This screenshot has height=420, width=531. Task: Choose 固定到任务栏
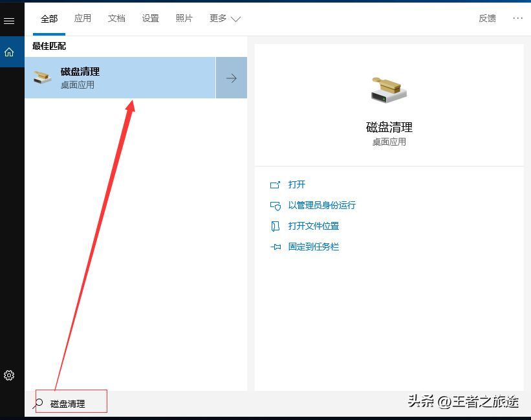(x=314, y=247)
